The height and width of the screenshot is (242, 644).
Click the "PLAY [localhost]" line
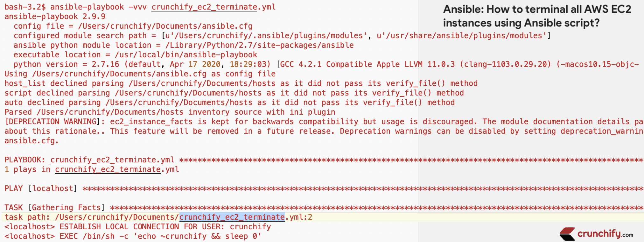pyautogui.click(x=41, y=189)
